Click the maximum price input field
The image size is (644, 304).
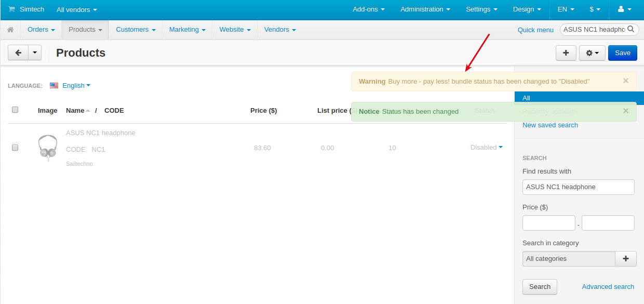coord(608,223)
